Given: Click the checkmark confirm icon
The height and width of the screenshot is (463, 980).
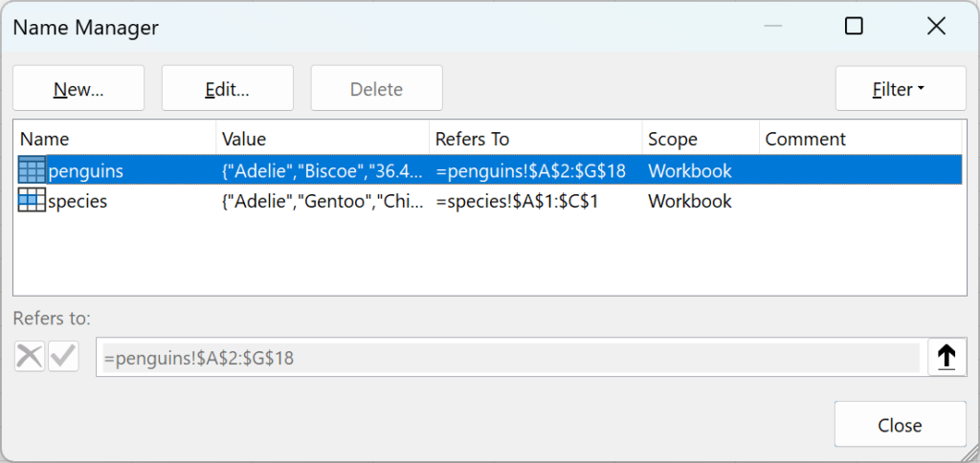Looking at the screenshot, I should click(63, 357).
